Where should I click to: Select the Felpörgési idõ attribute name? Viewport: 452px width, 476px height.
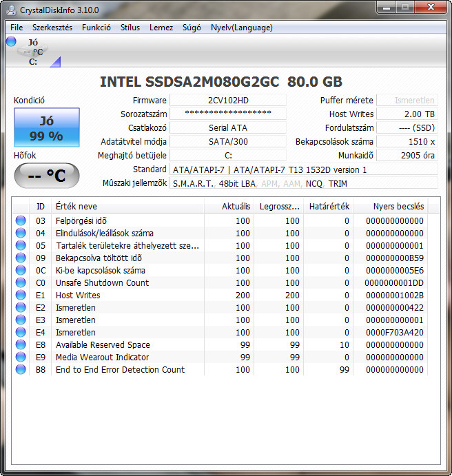[x=81, y=220]
